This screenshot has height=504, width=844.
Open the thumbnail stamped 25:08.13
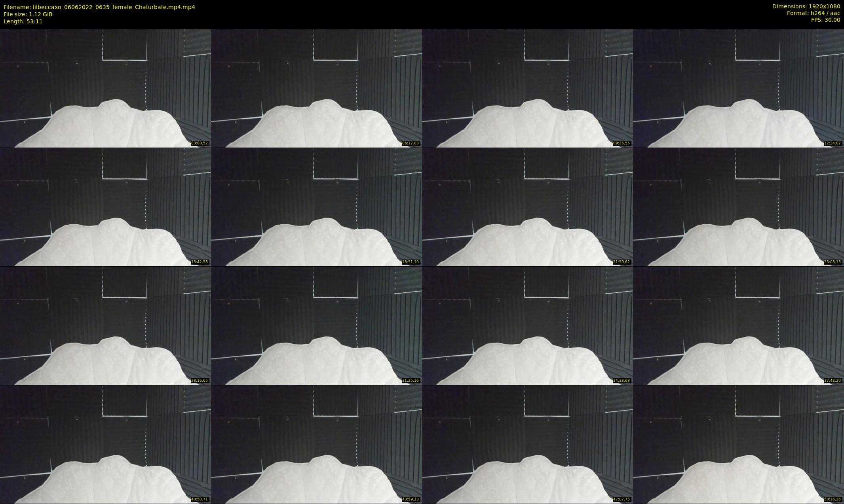pyautogui.click(x=738, y=207)
